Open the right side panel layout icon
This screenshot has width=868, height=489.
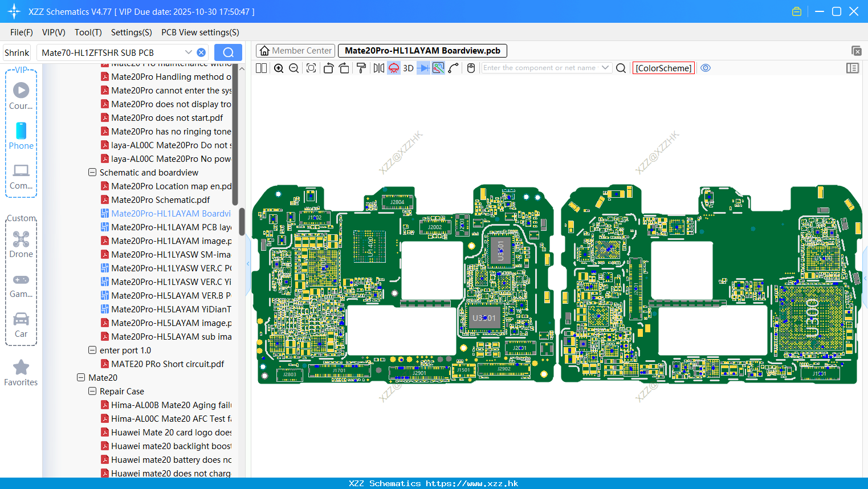(x=853, y=68)
